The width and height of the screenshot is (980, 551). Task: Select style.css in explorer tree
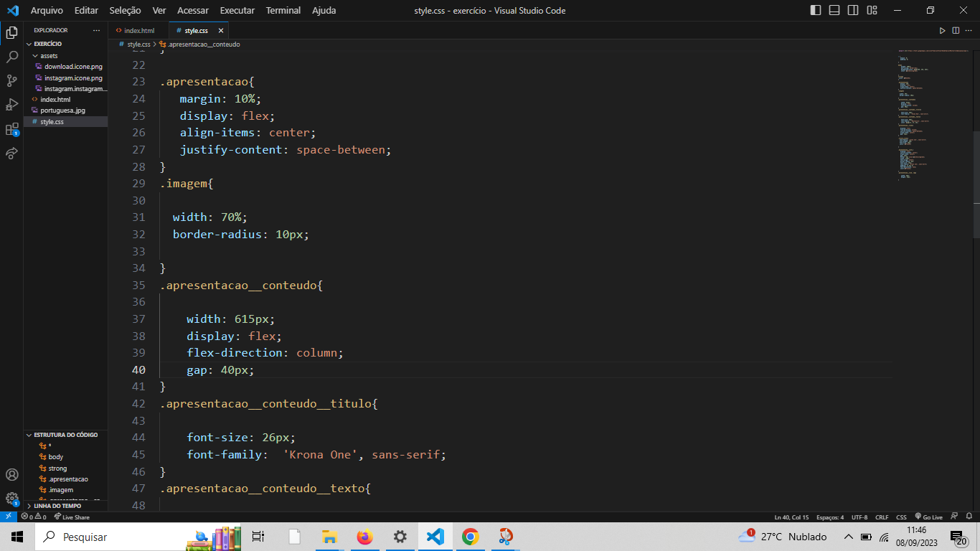coord(65,122)
